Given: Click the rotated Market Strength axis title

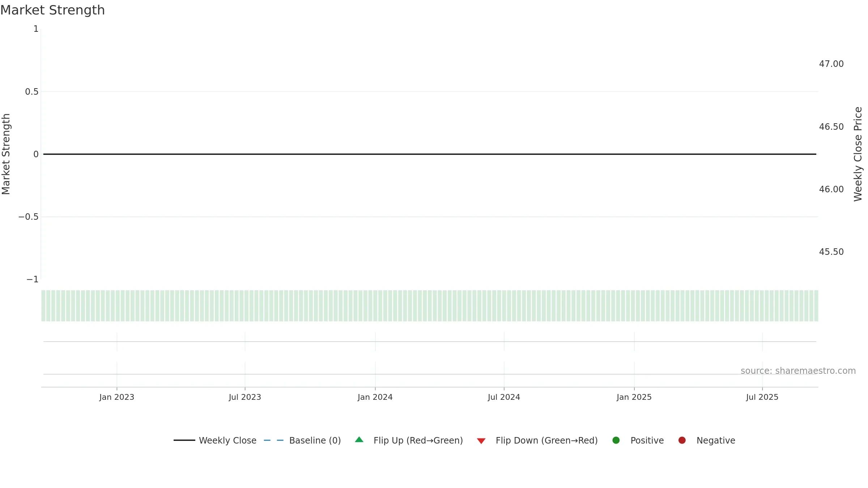Looking at the screenshot, I should pos(6,154).
